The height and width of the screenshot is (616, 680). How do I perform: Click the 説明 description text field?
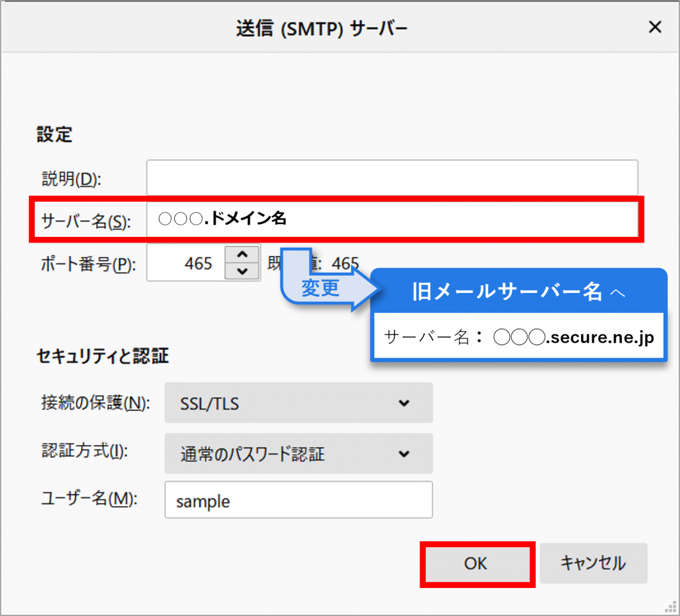pyautogui.click(x=391, y=177)
